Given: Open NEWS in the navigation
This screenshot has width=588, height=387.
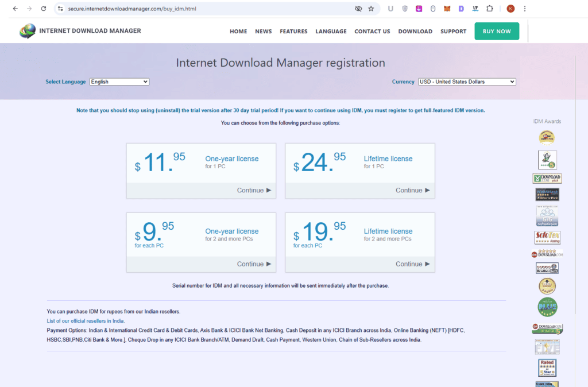Looking at the screenshot, I should [x=263, y=32].
